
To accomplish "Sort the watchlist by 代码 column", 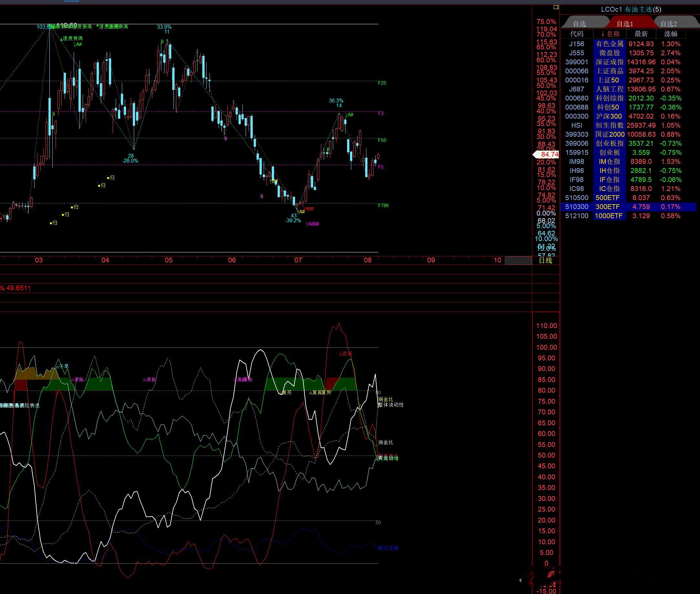I will tap(577, 34).
